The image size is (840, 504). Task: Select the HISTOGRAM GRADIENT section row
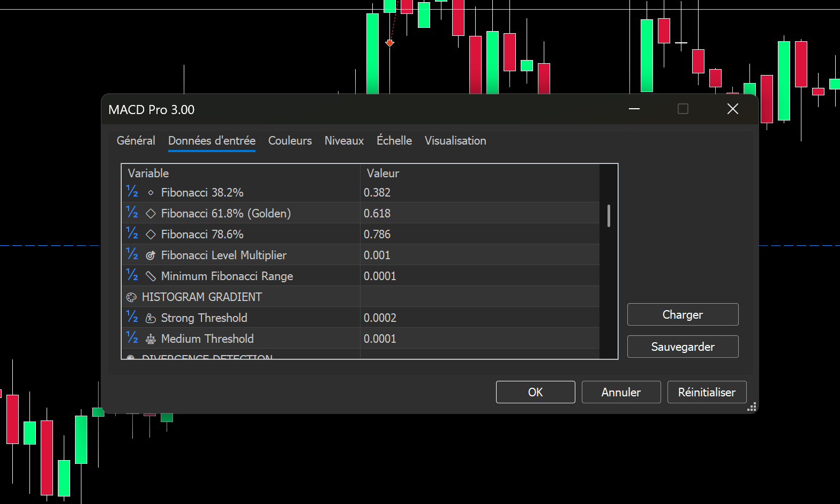click(361, 297)
